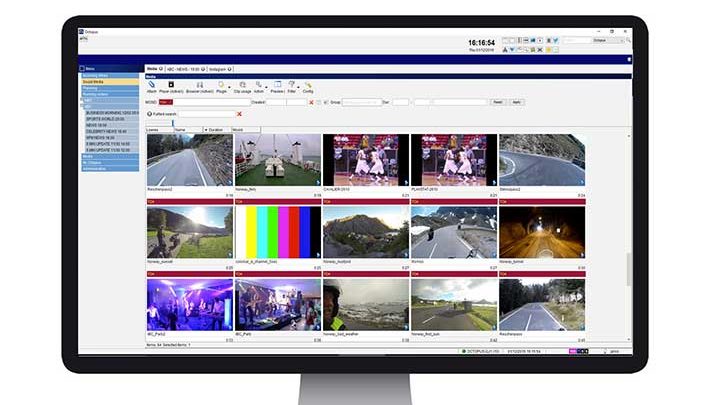
Task: Click the Admin toolbar icon
Action: [260, 86]
